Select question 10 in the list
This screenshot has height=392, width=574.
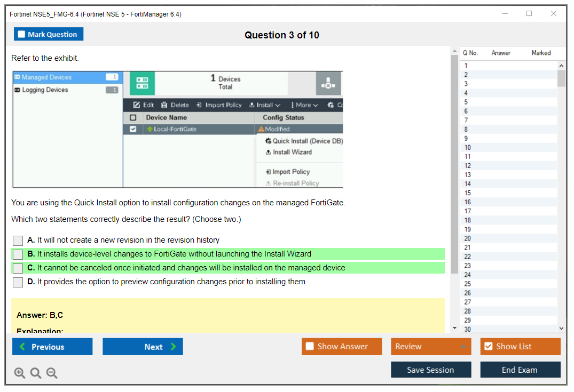click(468, 148)
